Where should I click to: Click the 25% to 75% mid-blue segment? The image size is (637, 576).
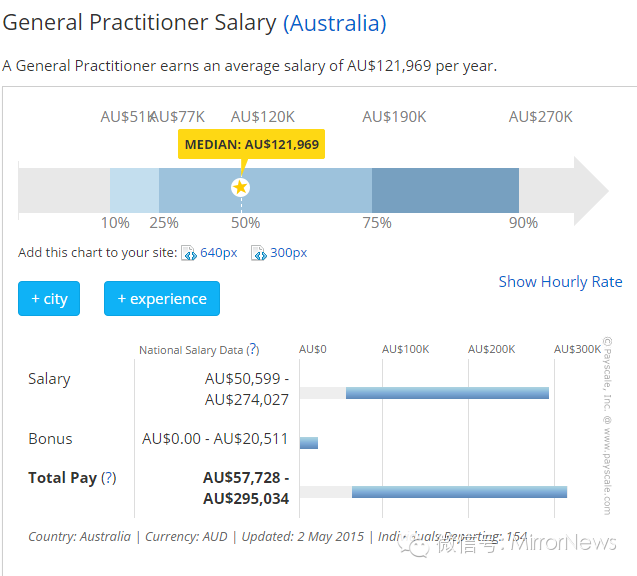300,189
